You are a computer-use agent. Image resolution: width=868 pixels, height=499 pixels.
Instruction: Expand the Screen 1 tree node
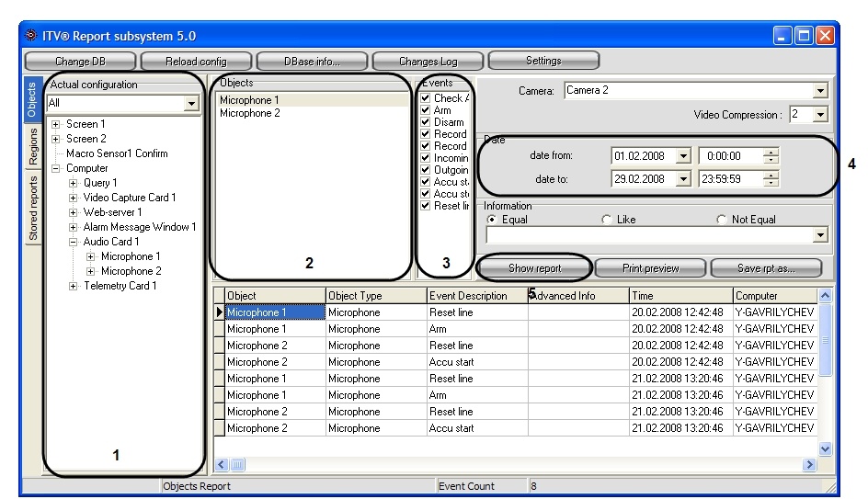pos(57,124)
